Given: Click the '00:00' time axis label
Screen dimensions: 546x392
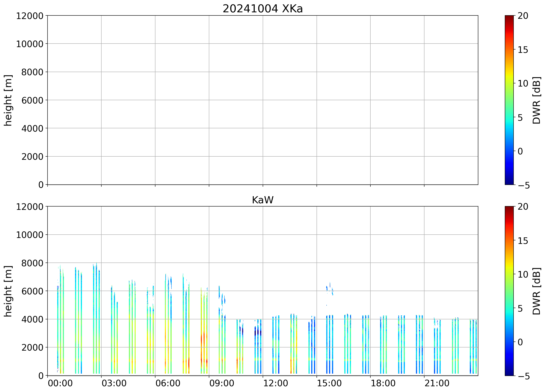Looking at the screenshot, I should click(60, 383).
